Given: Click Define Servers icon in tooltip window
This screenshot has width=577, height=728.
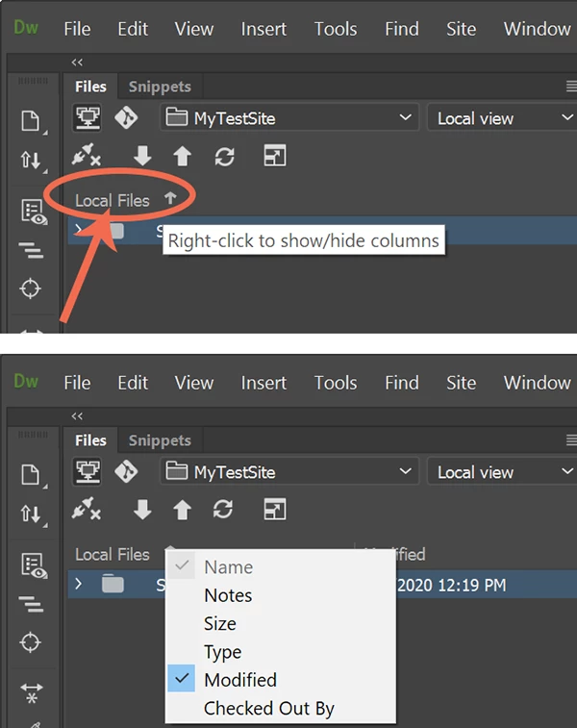Looking at the screenshot, I should pos(88,117).
